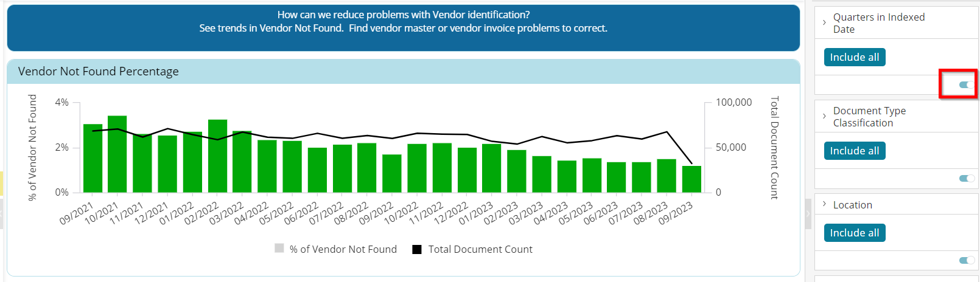This screenshot has width=980, height=282.
Task: Toggle off the Document Type Classification filter
Action: [967, 178]
